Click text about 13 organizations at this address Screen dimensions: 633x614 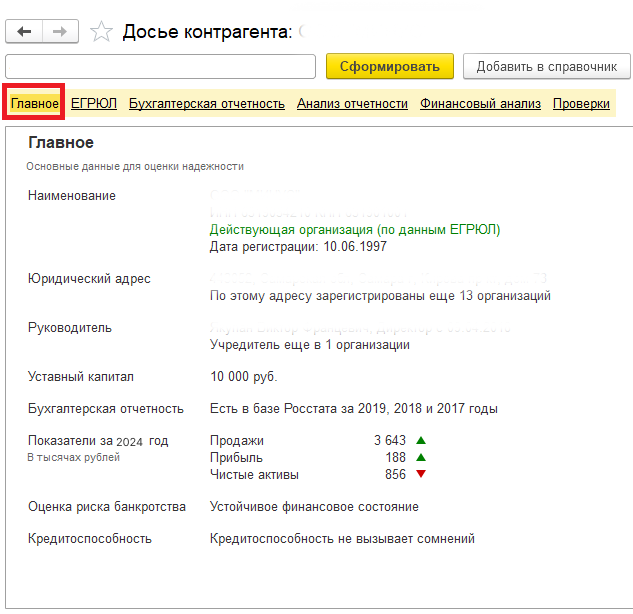[x=380, y=296]
